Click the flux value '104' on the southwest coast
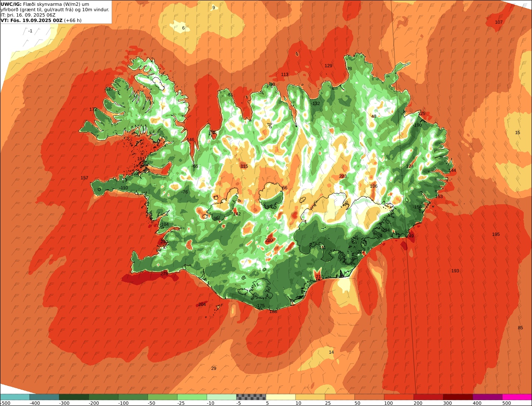The width and height of the screenshot is (532, 406). pos(165,224)
